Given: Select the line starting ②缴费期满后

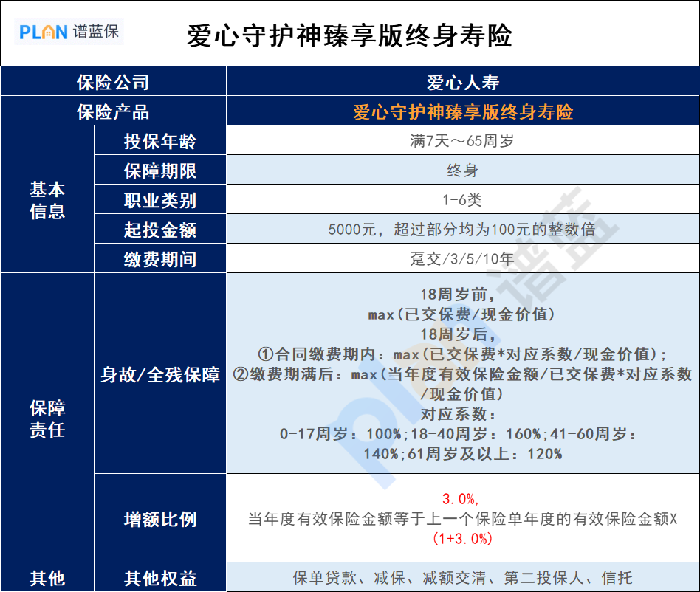Looking at the screenshot, I should (462, 374).
